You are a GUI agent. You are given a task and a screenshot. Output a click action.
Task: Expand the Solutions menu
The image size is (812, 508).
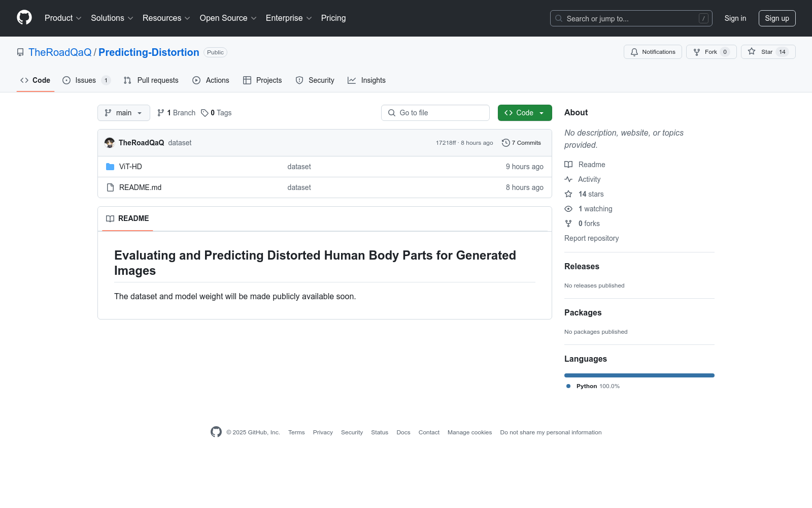(x=112, y=18)
